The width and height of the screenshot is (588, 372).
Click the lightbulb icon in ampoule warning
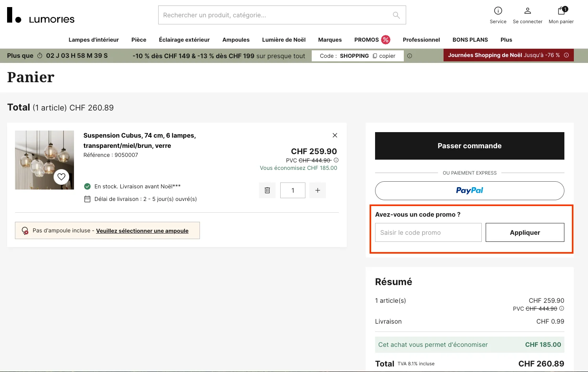click(25, 230)
